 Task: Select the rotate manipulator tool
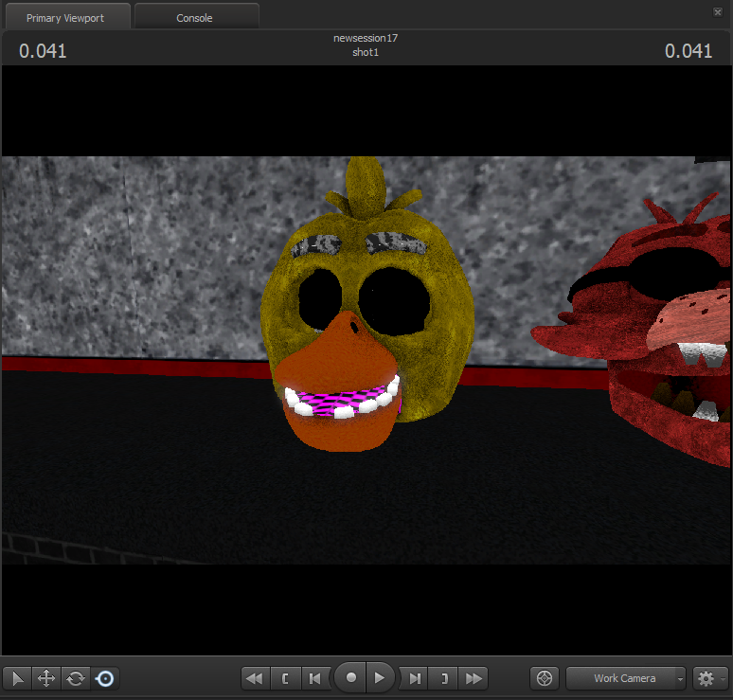(76, 678)
